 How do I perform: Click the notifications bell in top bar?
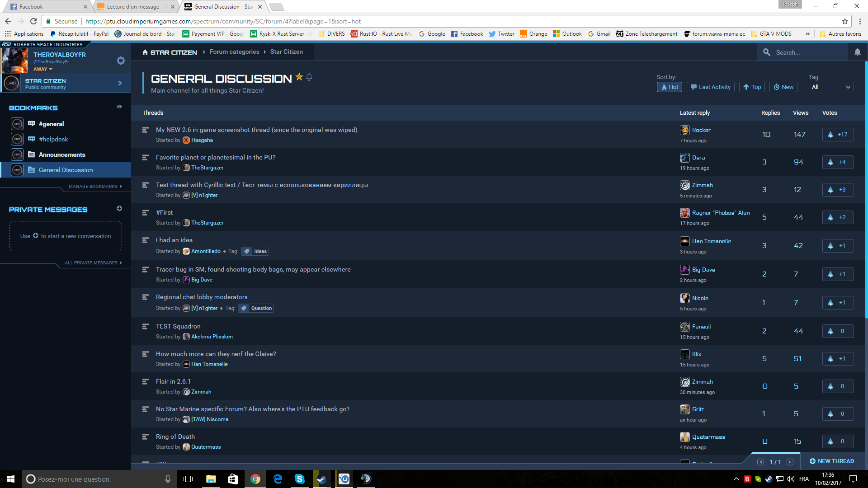point(858,52)
